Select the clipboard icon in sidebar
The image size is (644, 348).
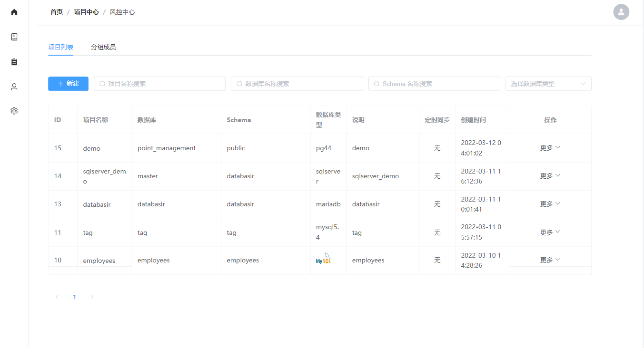point(14,62)
